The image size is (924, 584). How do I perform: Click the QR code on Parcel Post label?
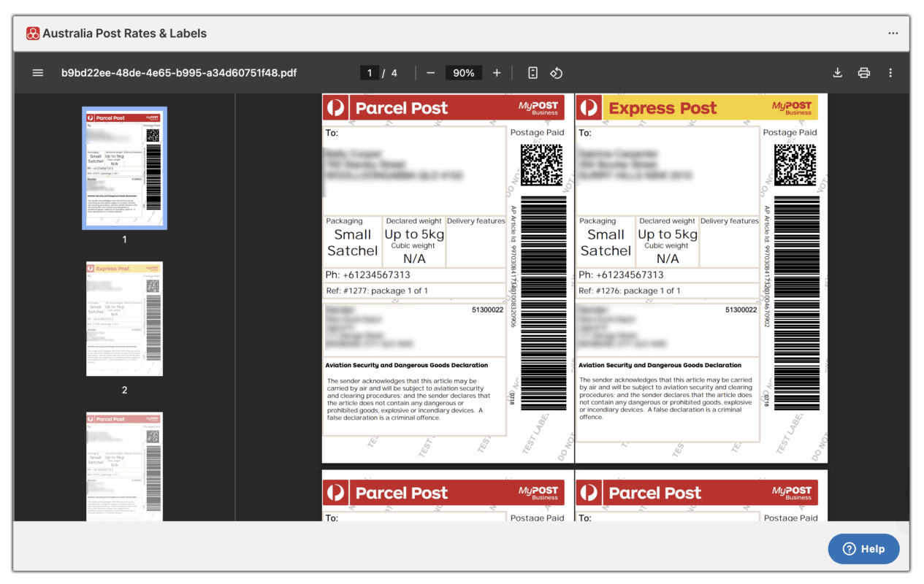(x=542, y=165)
